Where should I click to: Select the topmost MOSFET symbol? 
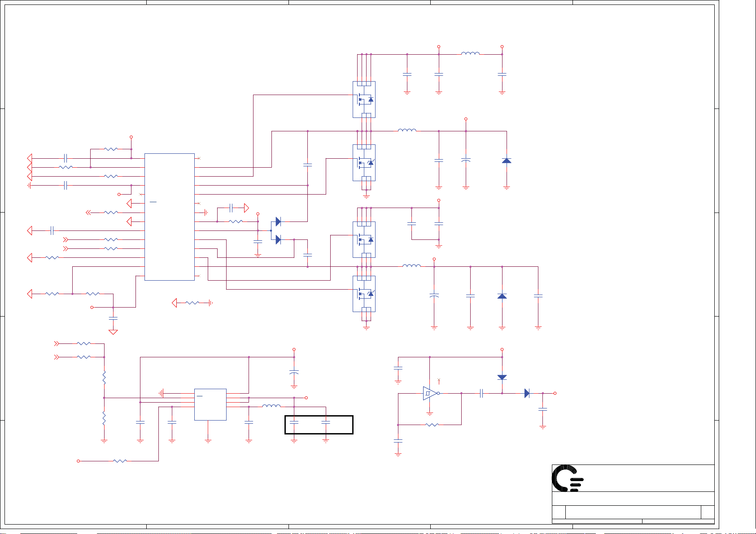click(x=364, y=100)
